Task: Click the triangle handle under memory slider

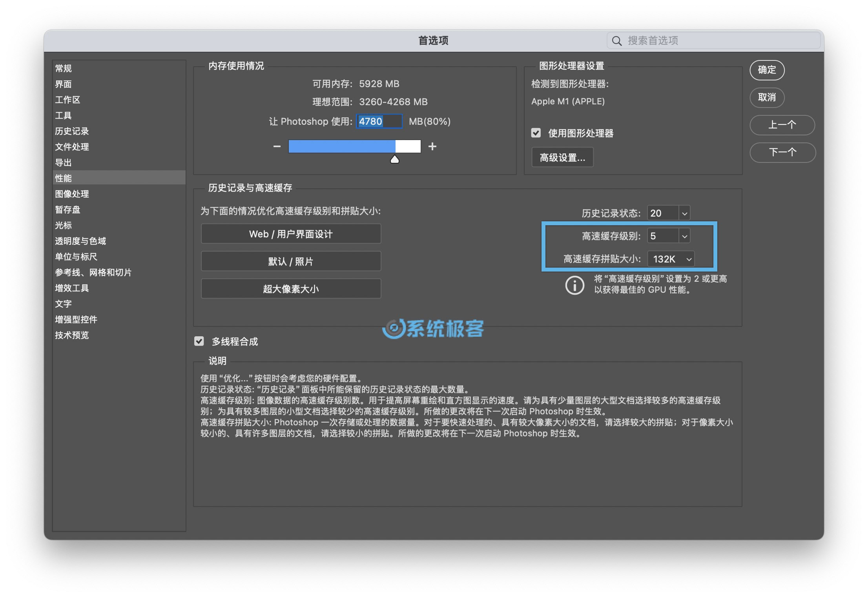Action: [395, 159]
